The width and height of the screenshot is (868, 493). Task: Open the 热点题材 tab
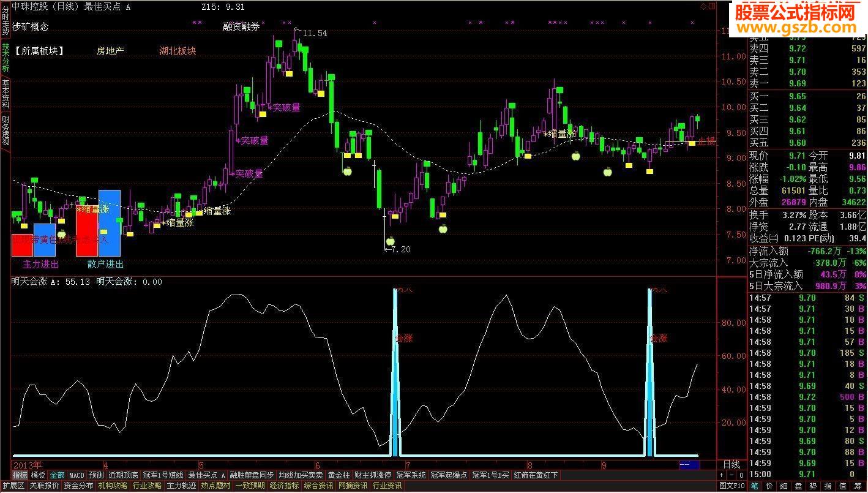pos(215,486)
